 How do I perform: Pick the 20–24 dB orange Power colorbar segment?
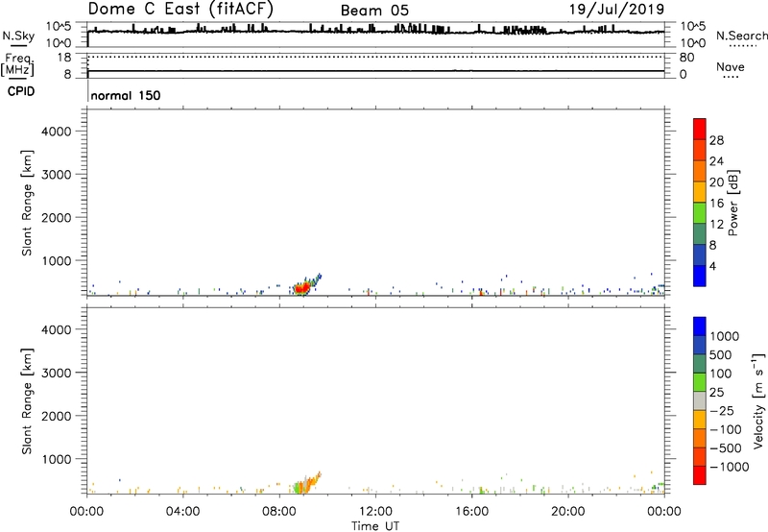(700, 171)
